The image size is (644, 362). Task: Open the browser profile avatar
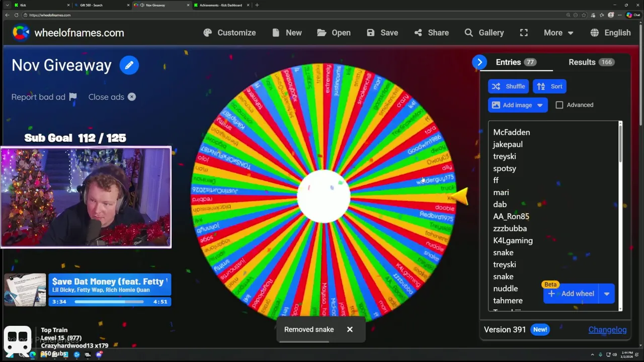(x=611, y=15)
